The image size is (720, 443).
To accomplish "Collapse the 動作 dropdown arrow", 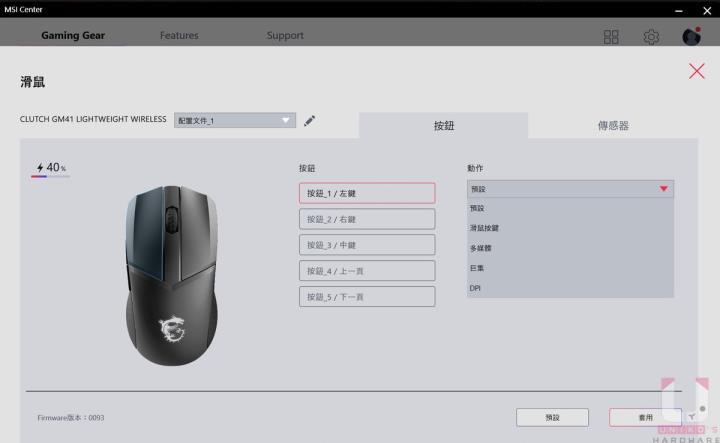I will [x=664, y=189].
